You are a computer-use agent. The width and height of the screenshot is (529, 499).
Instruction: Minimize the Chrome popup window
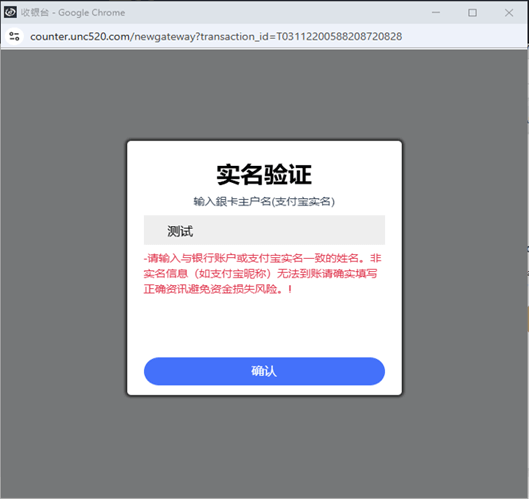tap(436, 12)
